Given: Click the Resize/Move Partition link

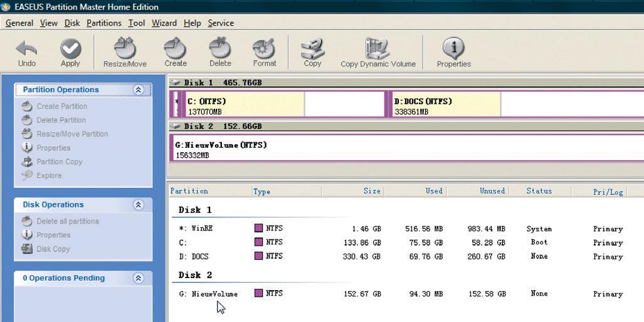Looking at the screenshot, I should tap(72, 133).
